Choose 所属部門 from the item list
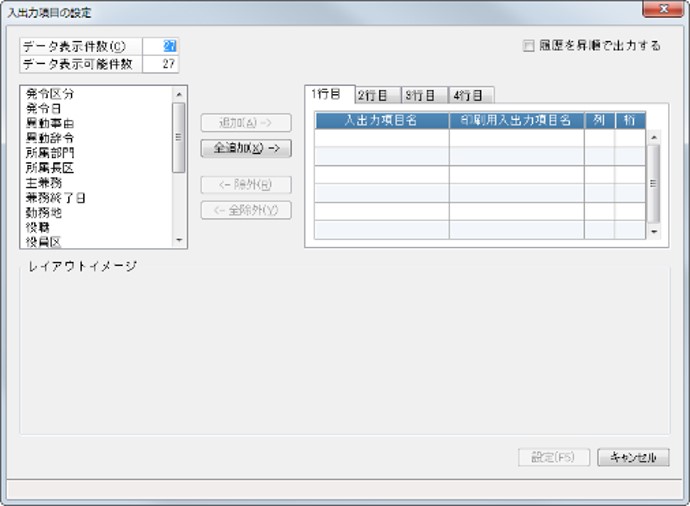Viewport: 690px width, 506px height. click(x=50, y=153)
